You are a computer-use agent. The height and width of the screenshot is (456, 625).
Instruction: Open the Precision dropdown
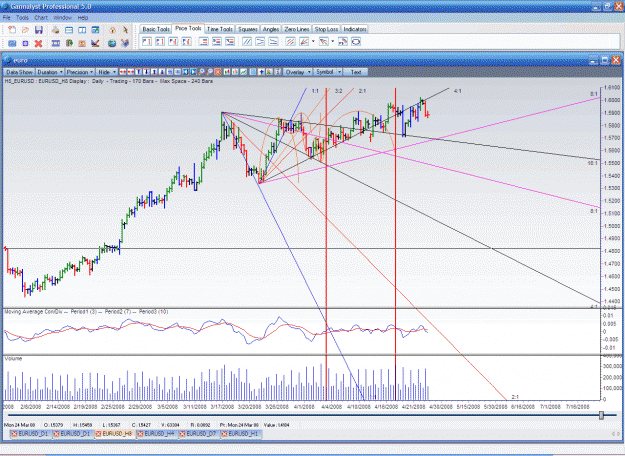click(80, 72)
